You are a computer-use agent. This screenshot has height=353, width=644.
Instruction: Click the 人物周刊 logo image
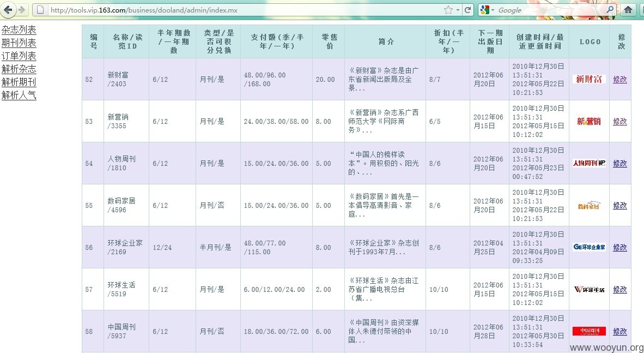[x=589, y=163]
